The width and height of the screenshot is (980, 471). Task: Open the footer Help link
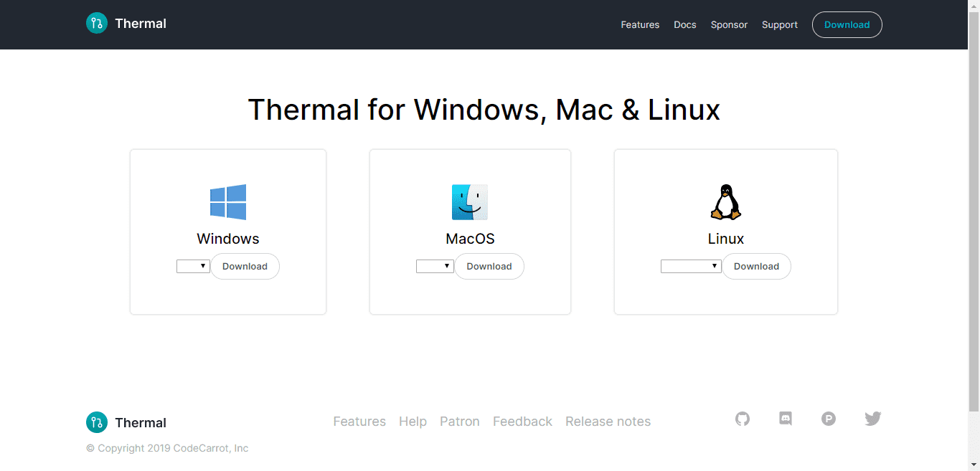coord(413,422)
